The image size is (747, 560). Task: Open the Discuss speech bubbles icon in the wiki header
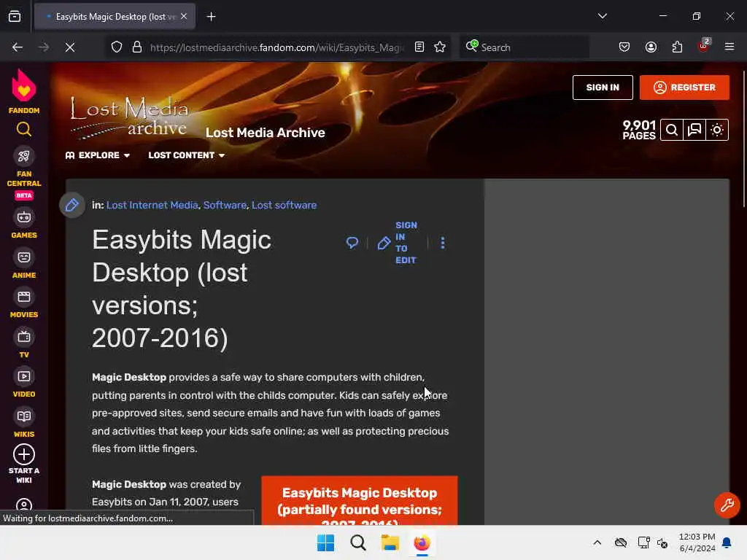pyautogui.click(x=694, y=130)
